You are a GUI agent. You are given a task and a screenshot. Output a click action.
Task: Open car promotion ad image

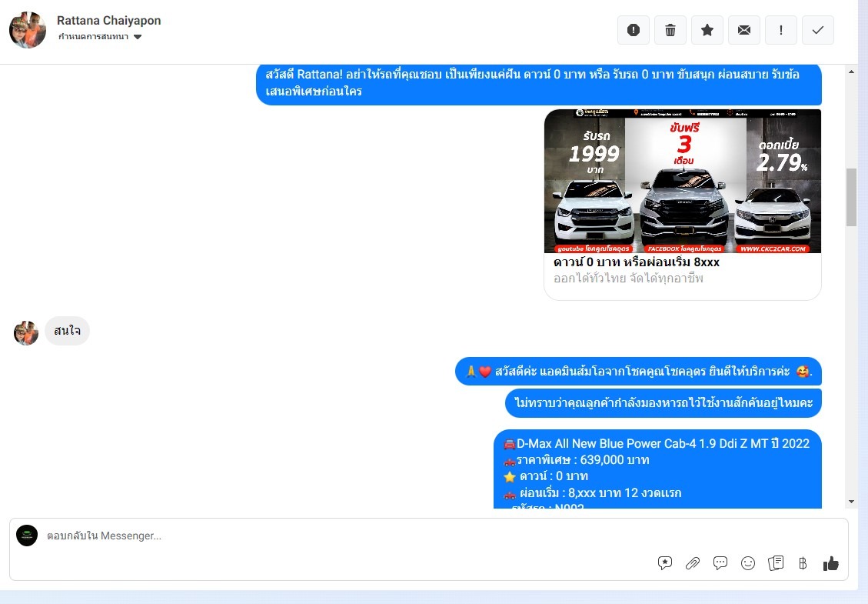click(683, 182)
